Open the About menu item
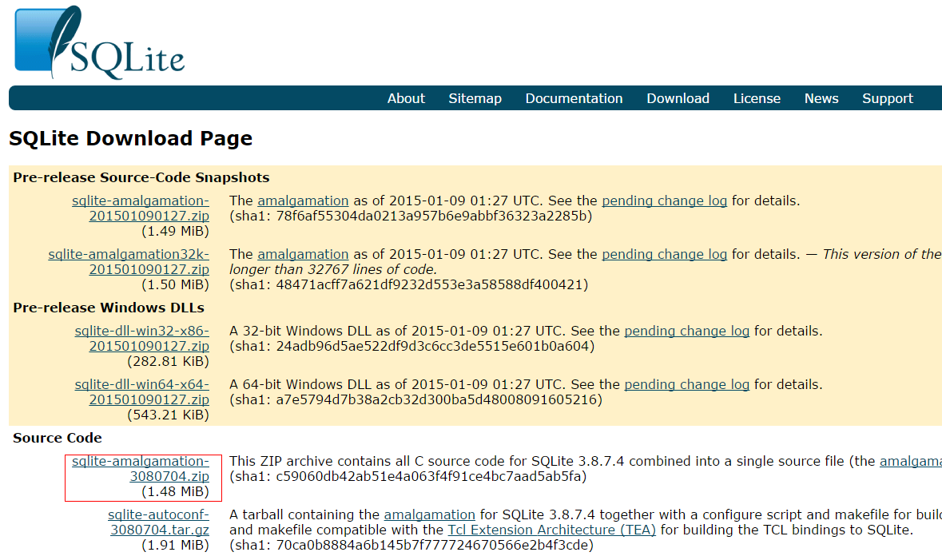This screenshot has width=942, height=560. pyautogui.click(x=406, y=98)
